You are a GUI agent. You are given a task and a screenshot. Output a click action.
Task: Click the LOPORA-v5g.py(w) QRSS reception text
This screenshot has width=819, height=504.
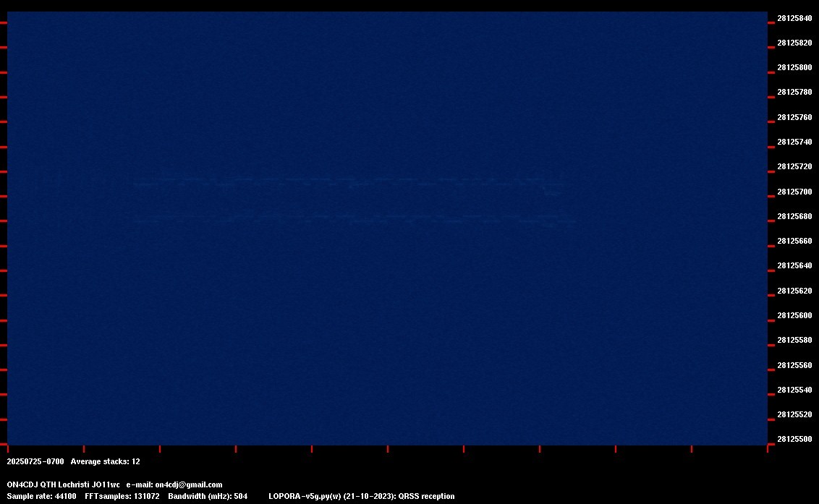362,496
